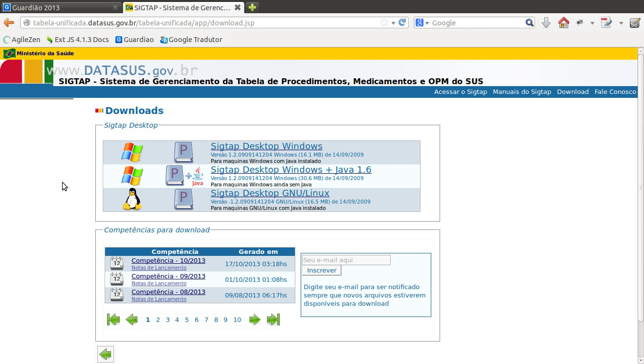Click the book icon in Sigtap Desktop Windows row
The width and height of the screenshot is (644, 364).
[183, 152]
